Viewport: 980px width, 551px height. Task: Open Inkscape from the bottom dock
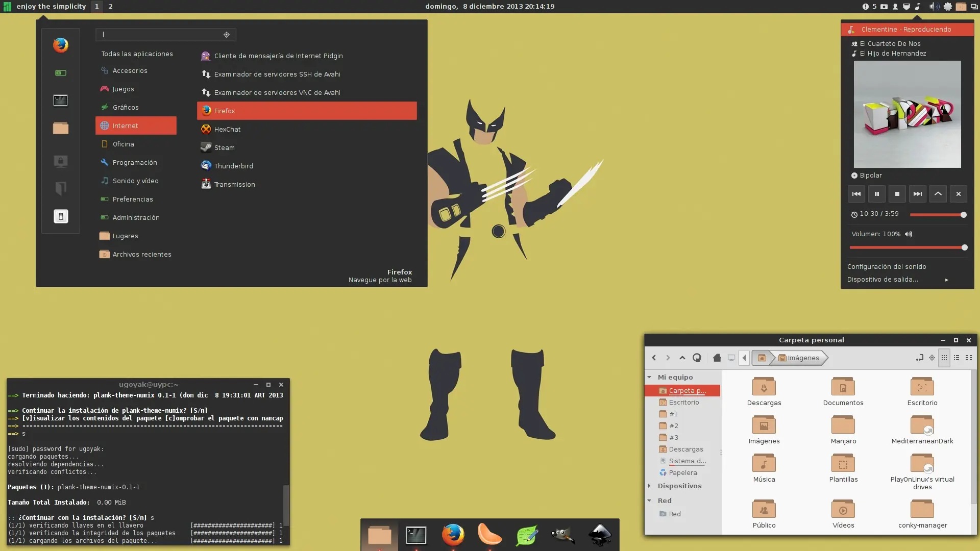click(601, 535)
